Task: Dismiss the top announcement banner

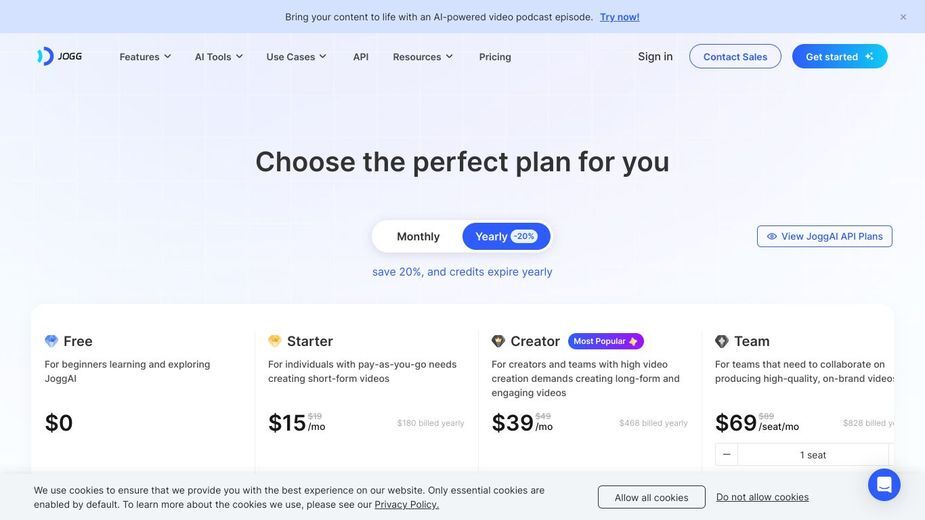Action: (x=903, y=17)
